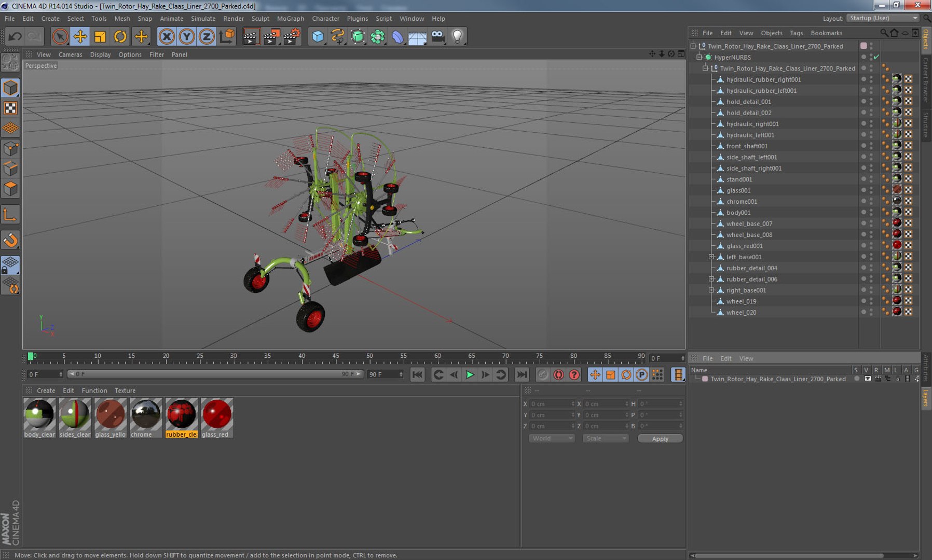This screenshot has width=932, height=560.
Task: Open Object Manager Tags menu
Action: click(x=796, y=33)
